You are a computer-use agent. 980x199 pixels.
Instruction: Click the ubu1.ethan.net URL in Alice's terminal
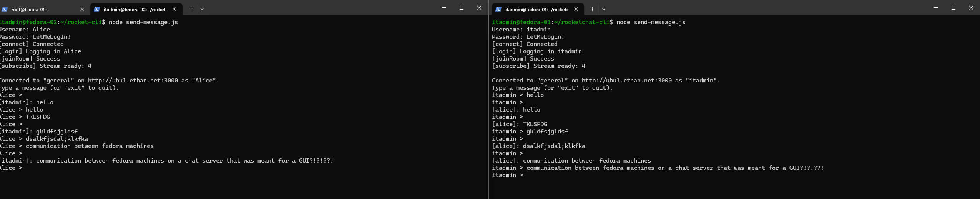(x=133, y=81)
